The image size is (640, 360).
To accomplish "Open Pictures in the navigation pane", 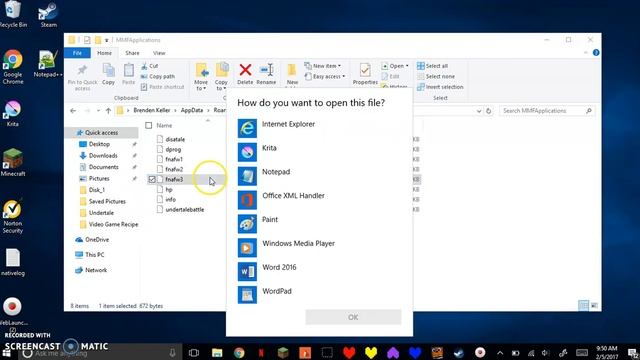I will (x=99, y=178).
